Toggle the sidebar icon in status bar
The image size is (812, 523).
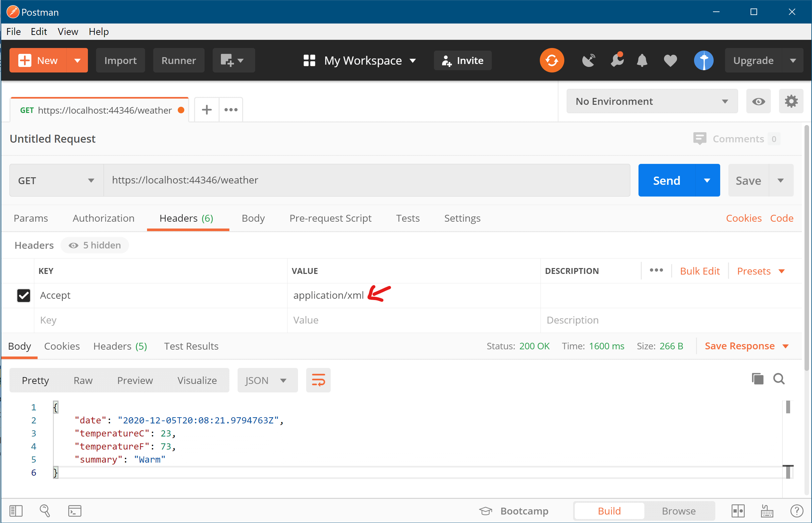(x=16, y=511)
